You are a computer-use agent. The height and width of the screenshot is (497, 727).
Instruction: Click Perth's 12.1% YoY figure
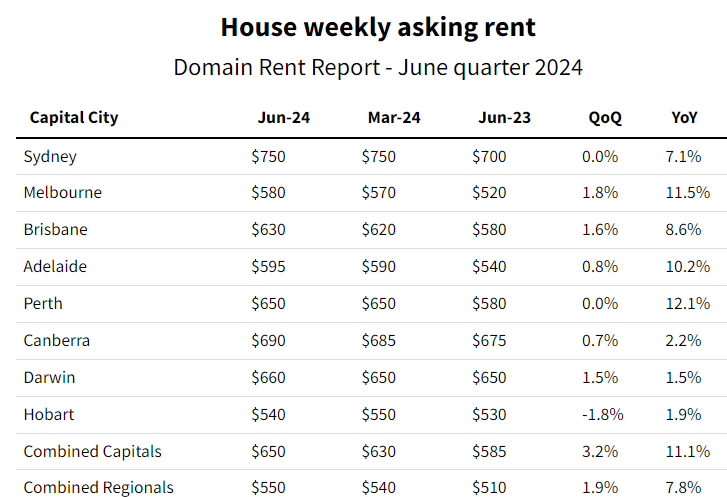point(687,303)
